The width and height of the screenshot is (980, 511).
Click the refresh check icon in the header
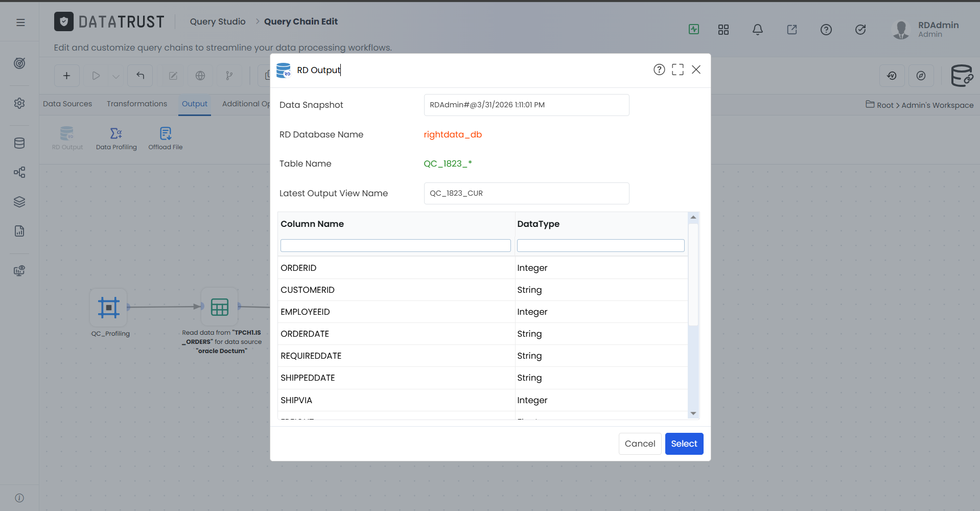point(860,30)
